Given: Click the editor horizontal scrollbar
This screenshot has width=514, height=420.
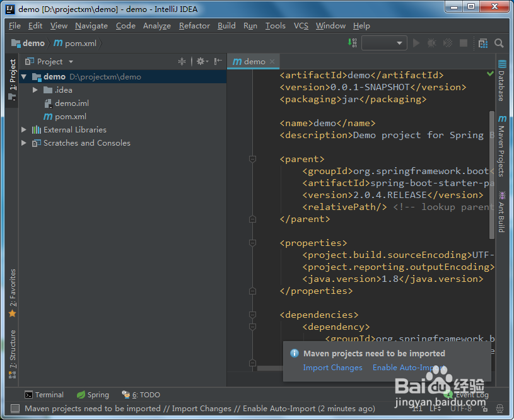Looking at the screenshot, I should (270, 368).
